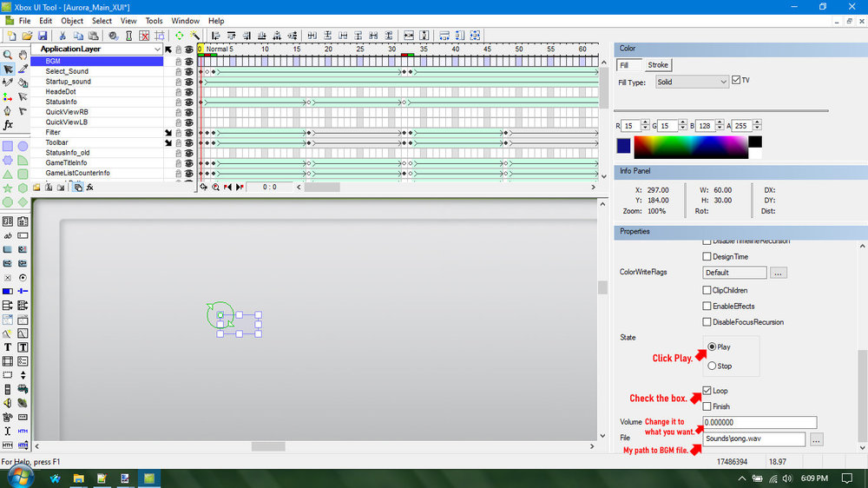
Task: Click the New file toolbar icon
Action: pos(11,36)
